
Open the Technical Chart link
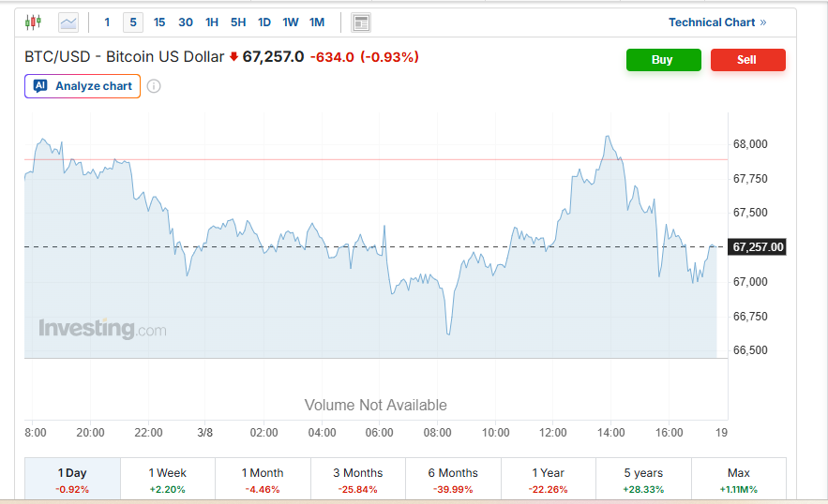[717, 22]
